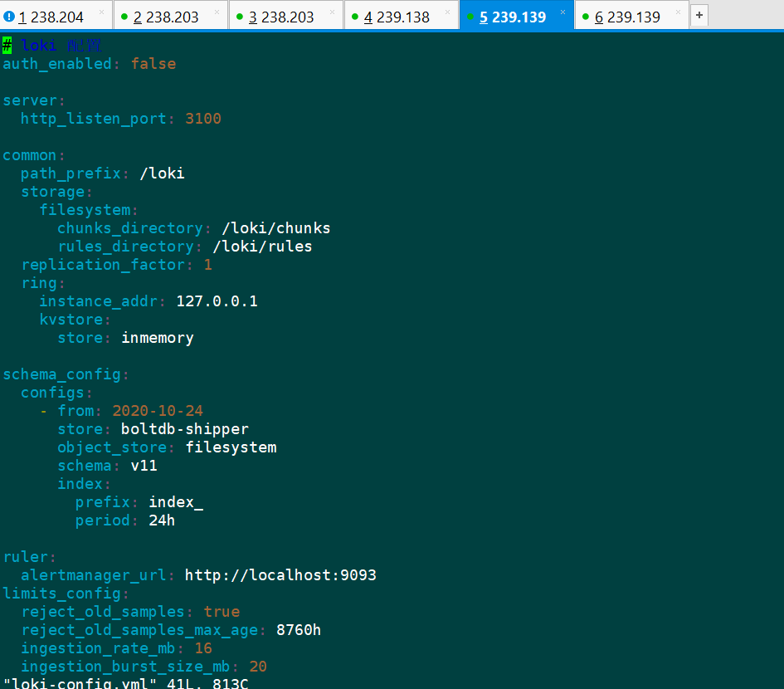Click the 'filesystem:' key under storage

[x=89, y=210]
